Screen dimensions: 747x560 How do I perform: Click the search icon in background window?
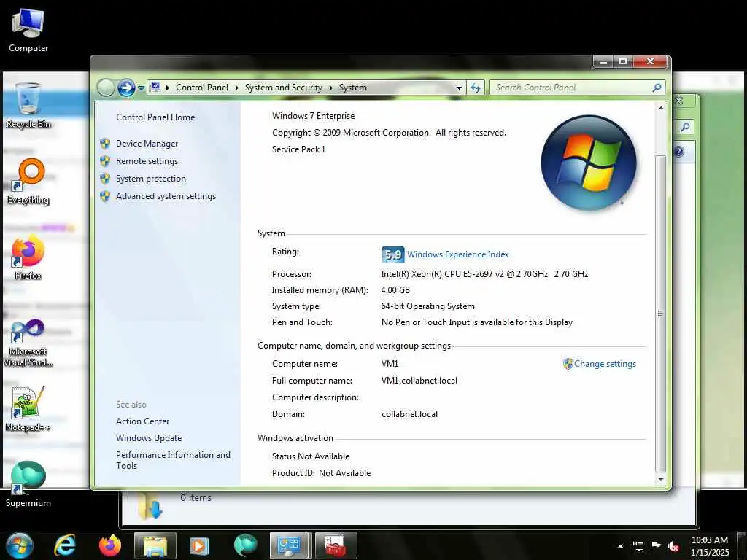tap(685, 127)
